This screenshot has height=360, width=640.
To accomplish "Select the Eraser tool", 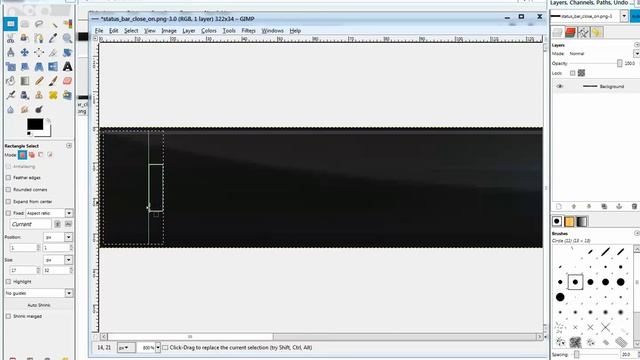I will click(67, 81).
